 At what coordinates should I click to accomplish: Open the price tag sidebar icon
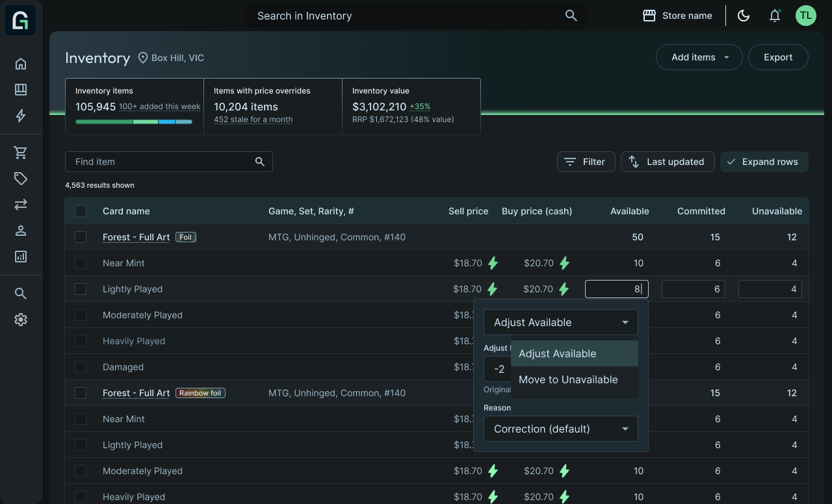click(21, 179)
